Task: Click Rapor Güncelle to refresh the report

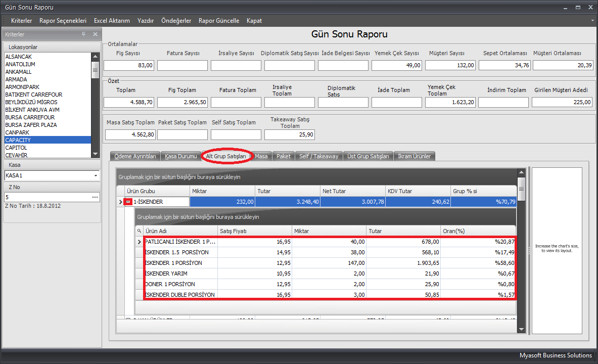Action: click(x=219, y=21)
